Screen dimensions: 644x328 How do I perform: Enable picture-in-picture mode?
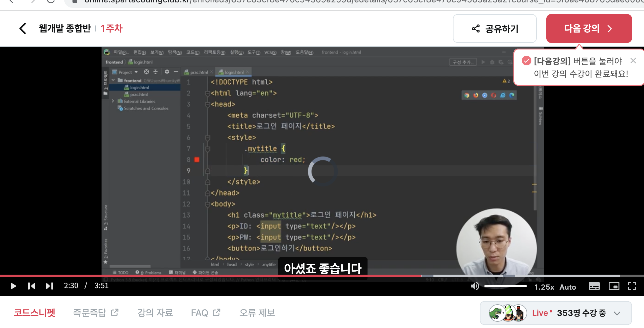pos(614,286)
